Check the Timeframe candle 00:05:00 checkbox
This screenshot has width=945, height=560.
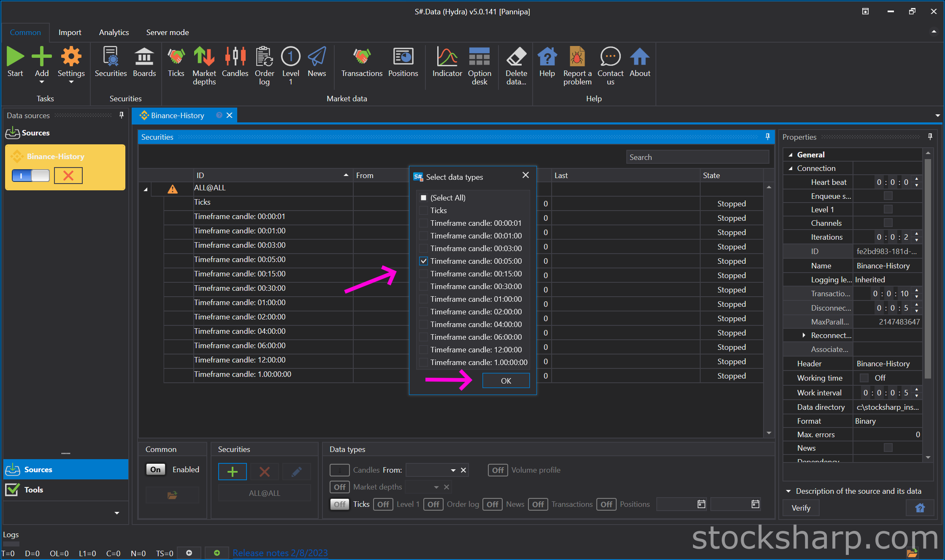pyautogui.click(x=422, y=261)
